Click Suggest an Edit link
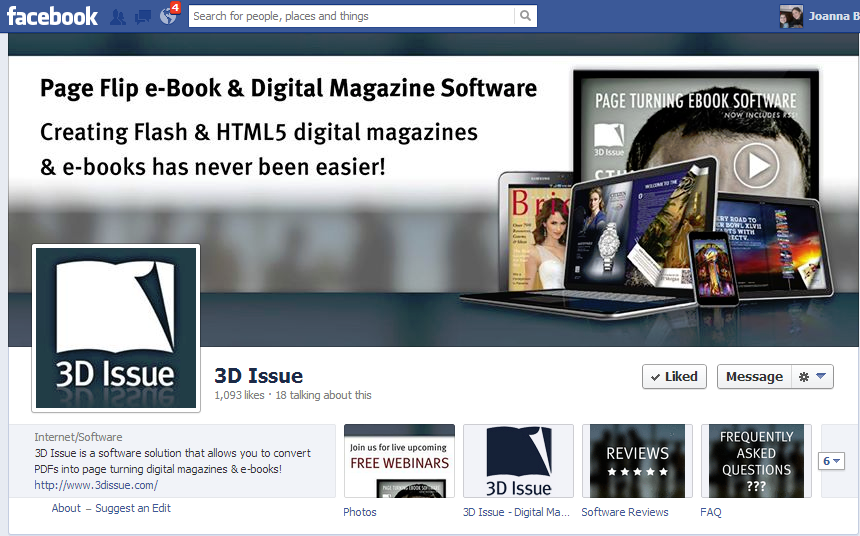This screenshot has height=536, width=860. pos(133,508)
